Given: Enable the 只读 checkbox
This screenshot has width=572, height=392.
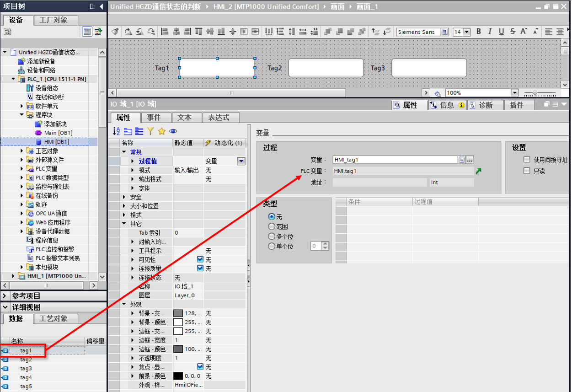Looking at the screenshot, I should [527, 171].
